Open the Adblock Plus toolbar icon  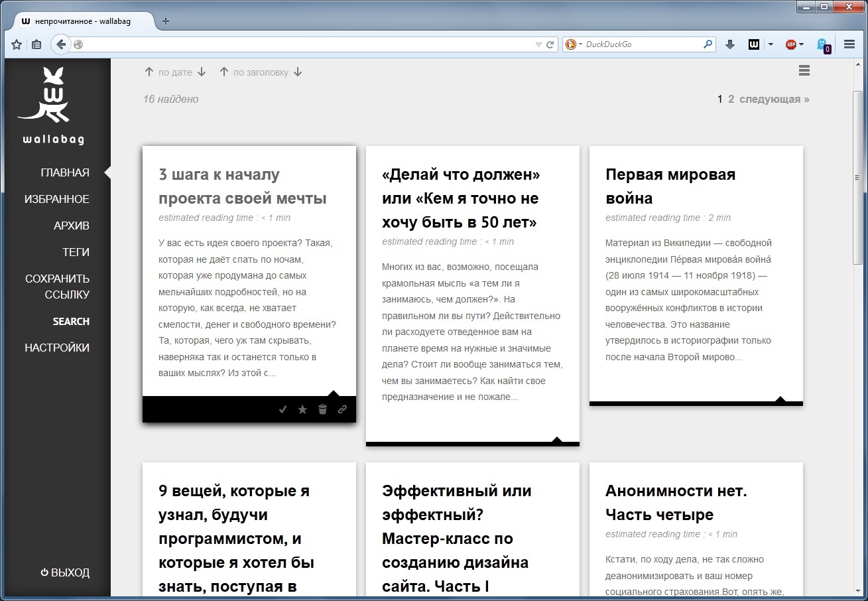(791, 44)
